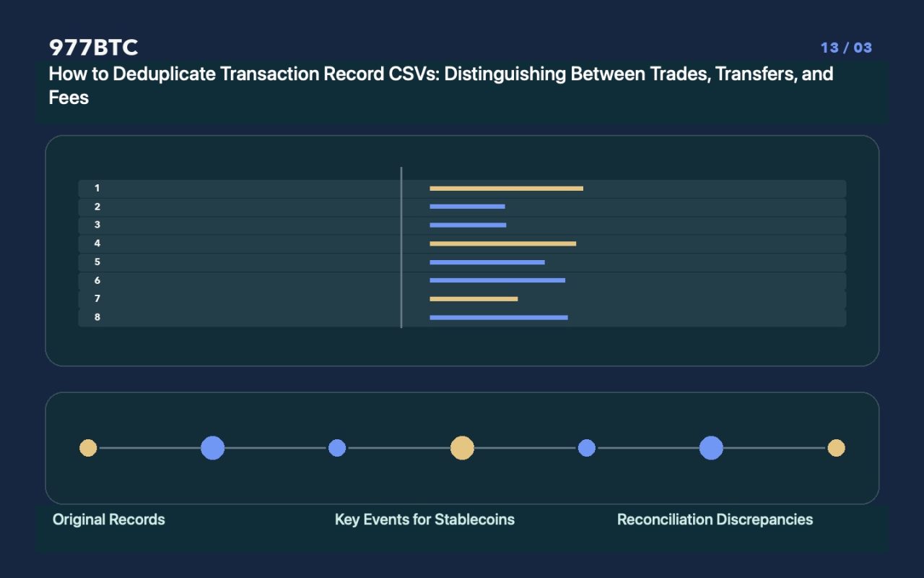This screenshot has width=924, height=578.
Task: Click the 977BTC brand title
Action: 93,48
